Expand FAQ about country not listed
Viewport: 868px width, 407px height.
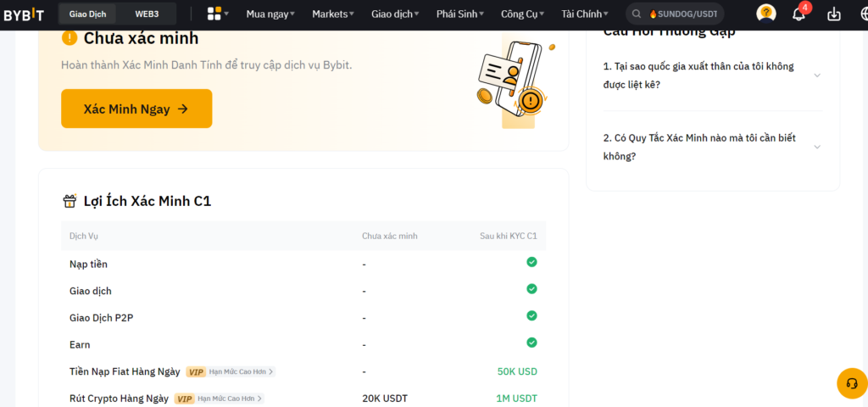pos(712,75)
